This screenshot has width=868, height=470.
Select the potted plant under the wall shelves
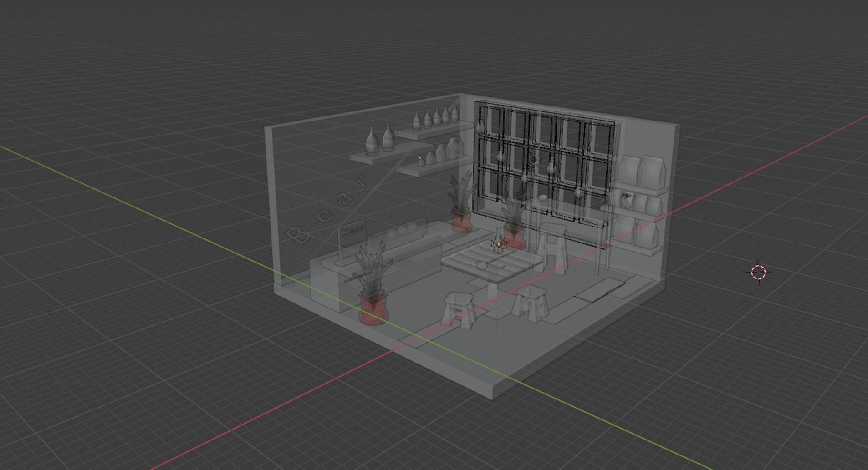(461, 202)
